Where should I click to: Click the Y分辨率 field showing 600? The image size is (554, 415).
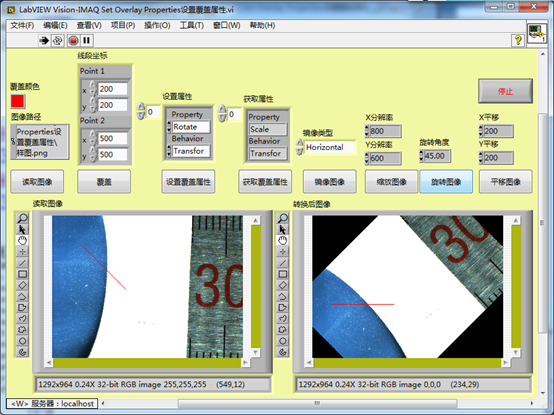coord(385,158)
